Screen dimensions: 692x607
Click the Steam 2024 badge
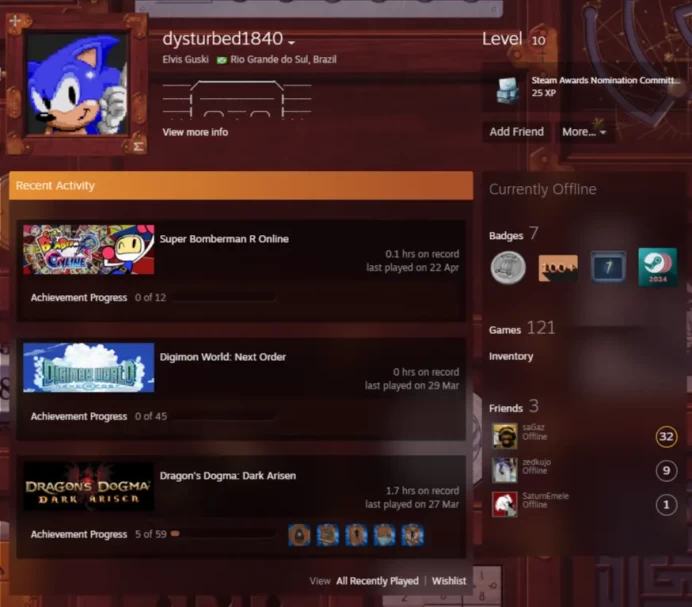[658, 267]
